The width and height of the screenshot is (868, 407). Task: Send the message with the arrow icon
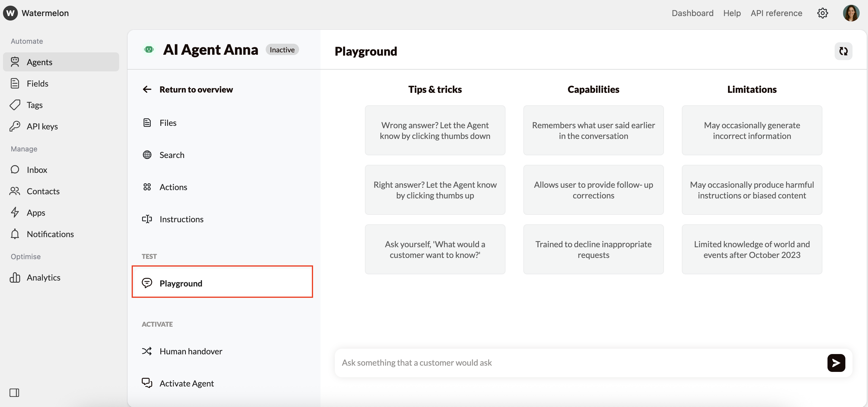pos(836,363)
